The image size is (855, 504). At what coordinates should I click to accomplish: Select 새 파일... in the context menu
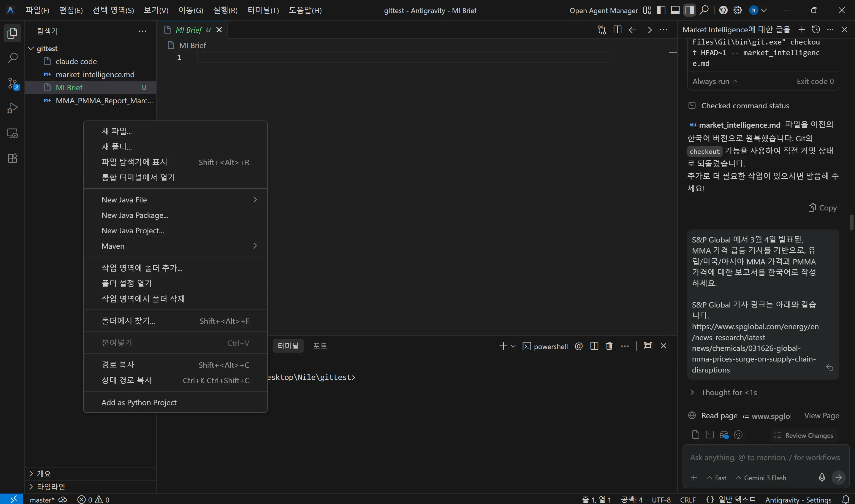[x=175, y=131]
